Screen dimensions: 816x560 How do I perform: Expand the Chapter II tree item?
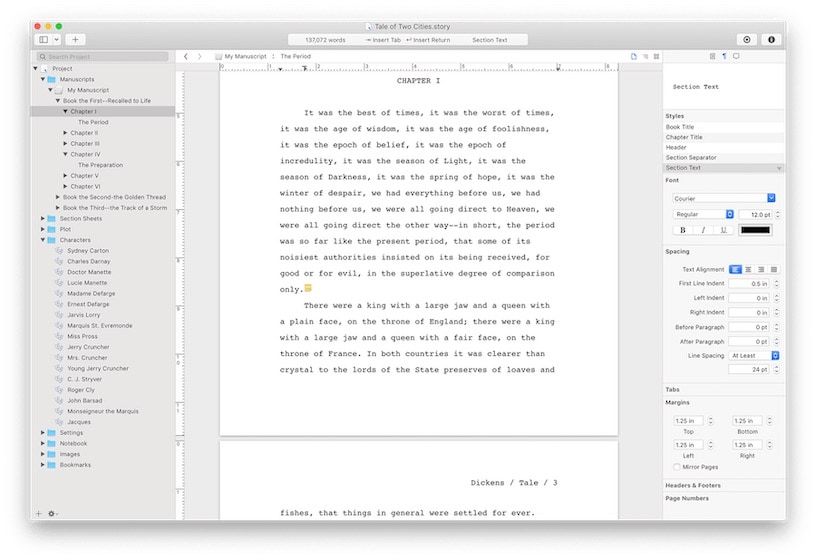[66, 133]
